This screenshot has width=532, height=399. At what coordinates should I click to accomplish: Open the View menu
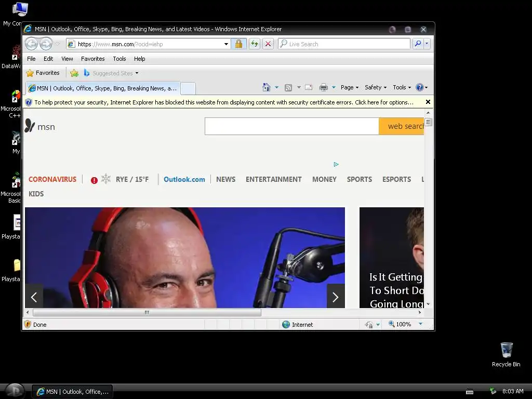[x=67, y=59]
